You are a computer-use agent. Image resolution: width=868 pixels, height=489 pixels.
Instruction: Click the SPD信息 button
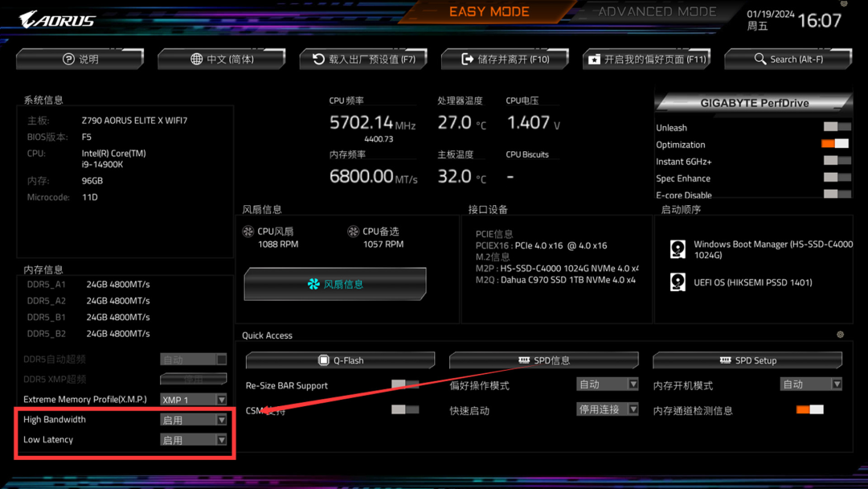pyautogui.click(x=544, y=360)
